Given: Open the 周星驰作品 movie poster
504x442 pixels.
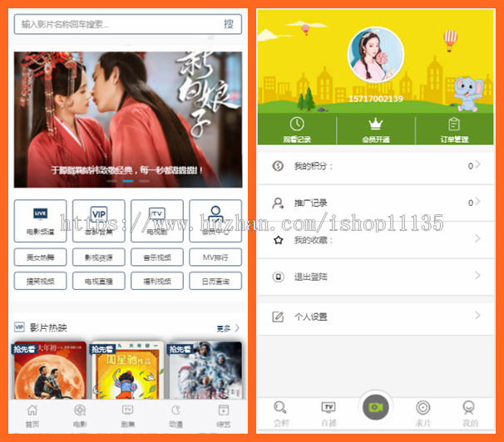Looking at the screenshot, I should click(x=127, y=370).
